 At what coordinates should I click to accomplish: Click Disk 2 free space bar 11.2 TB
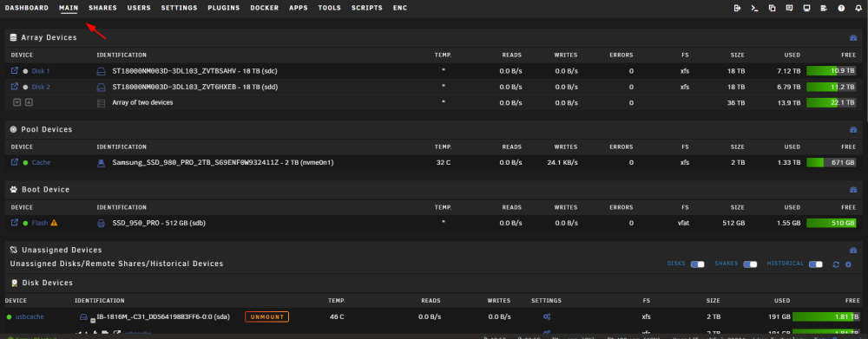click(x=832, y=87)
